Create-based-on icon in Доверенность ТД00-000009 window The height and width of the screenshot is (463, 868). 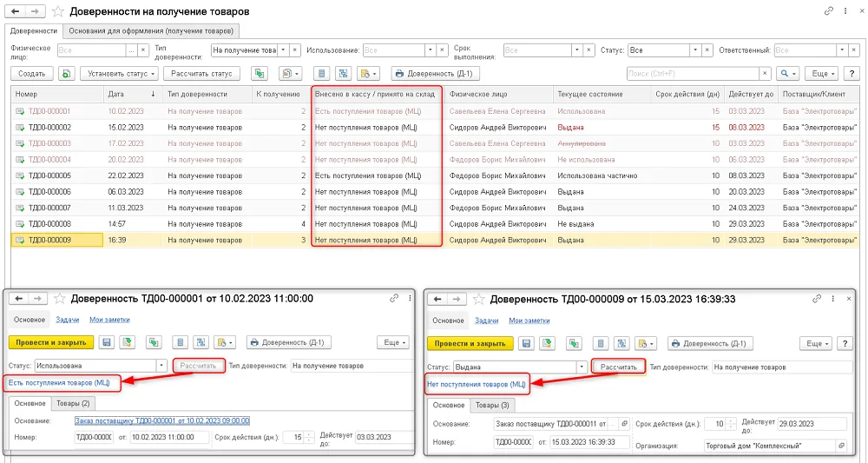click(574, 344)
